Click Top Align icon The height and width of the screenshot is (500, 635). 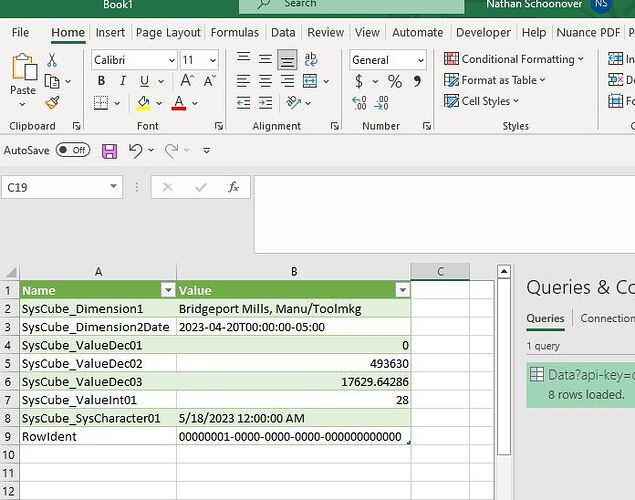(x=243, y=59)
